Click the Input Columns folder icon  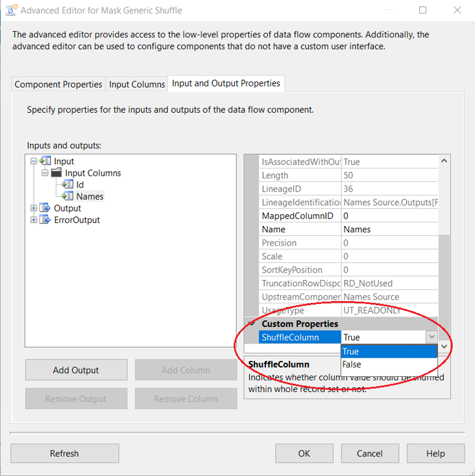(56, 173)
